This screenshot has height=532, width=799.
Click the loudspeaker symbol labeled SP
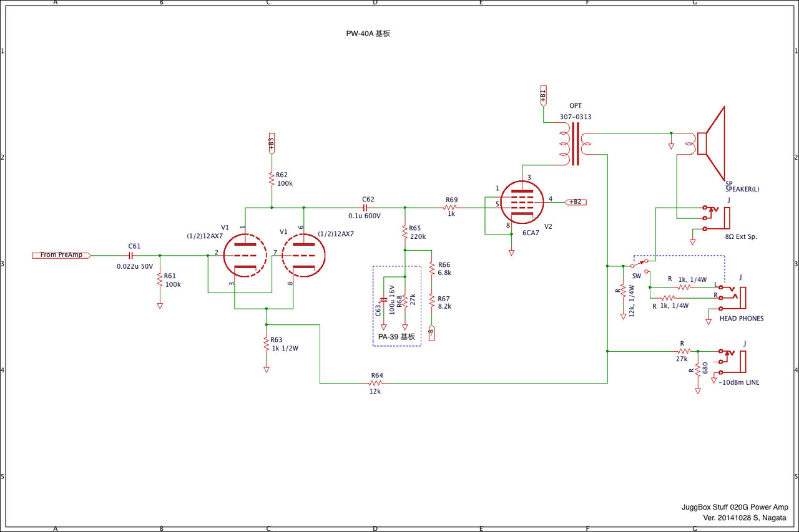click(712, 143)
